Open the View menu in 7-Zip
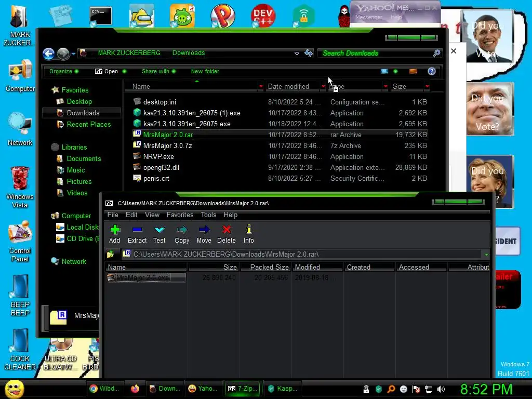 pos(152,215)
